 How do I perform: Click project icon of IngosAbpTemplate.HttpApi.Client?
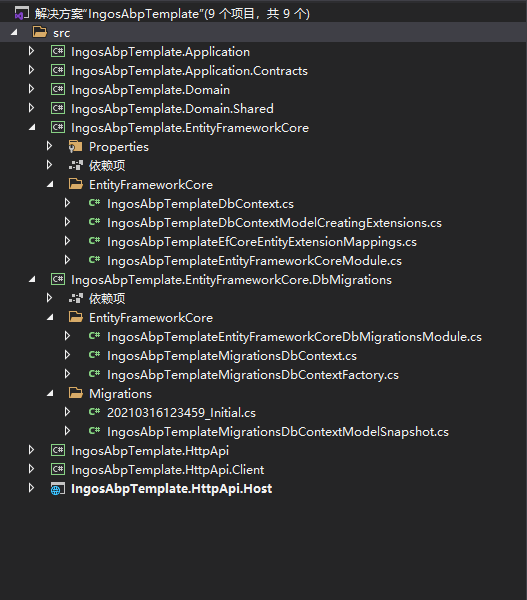[x=58, y=469]
